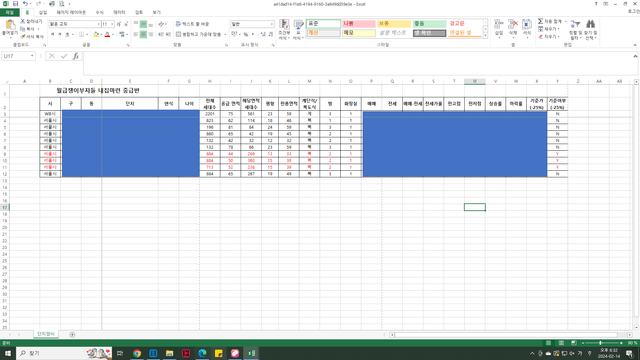Open the File tab
The height and width of the screenshot is (360, 640).
click(x=9, y=13)
